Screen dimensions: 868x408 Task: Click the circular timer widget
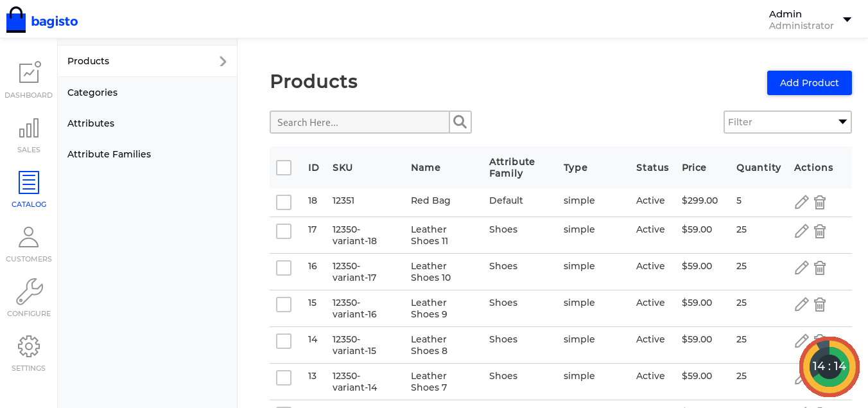tap(829, 366)
